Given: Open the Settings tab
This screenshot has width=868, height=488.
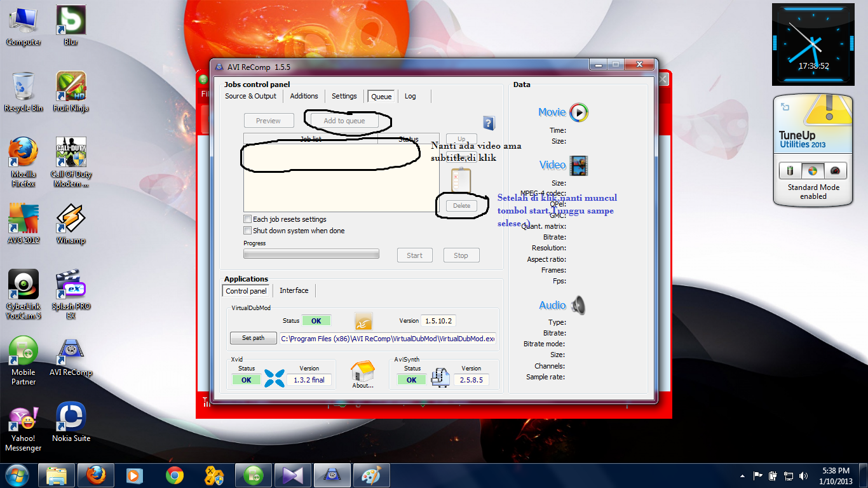Looking at the screenshot, I should click(344, 96).
